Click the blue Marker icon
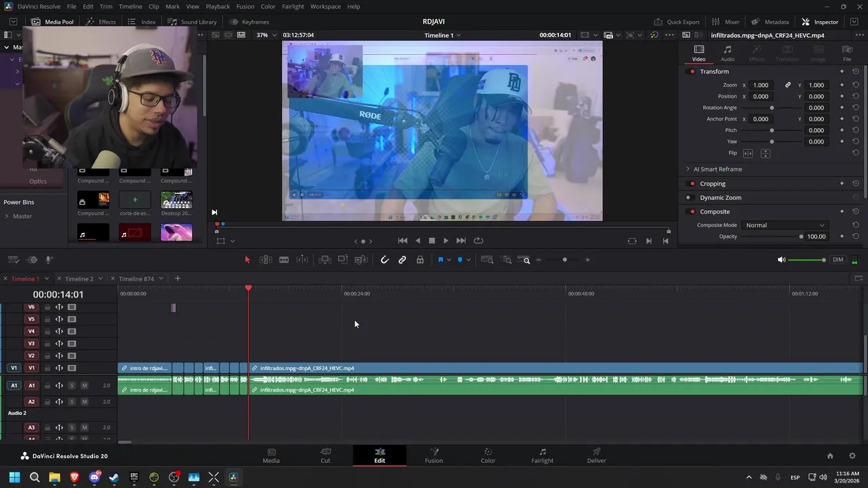 (460, 260)
